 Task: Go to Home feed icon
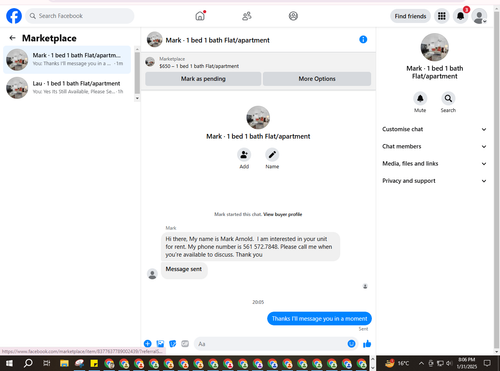(x=200, y=16)
